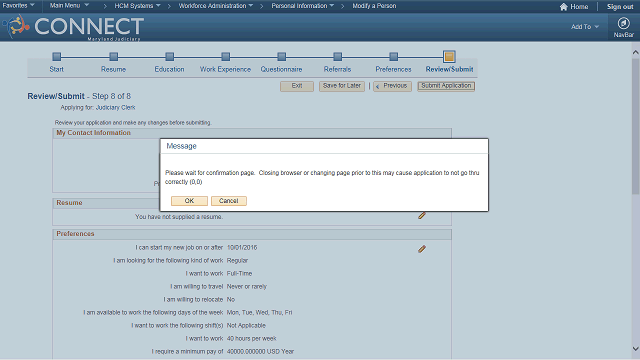Click the 10/01/2016 start date value
Screen dimensions: 640x360
tap(242, 247)
